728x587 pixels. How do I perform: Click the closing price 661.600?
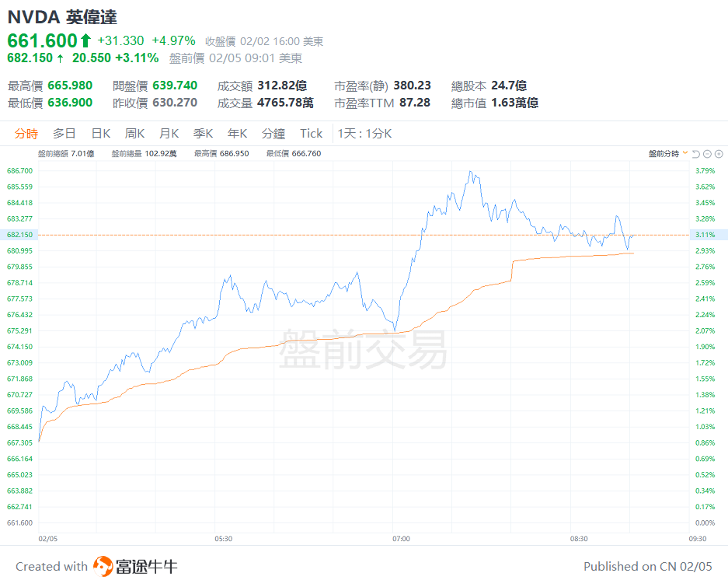42,41
